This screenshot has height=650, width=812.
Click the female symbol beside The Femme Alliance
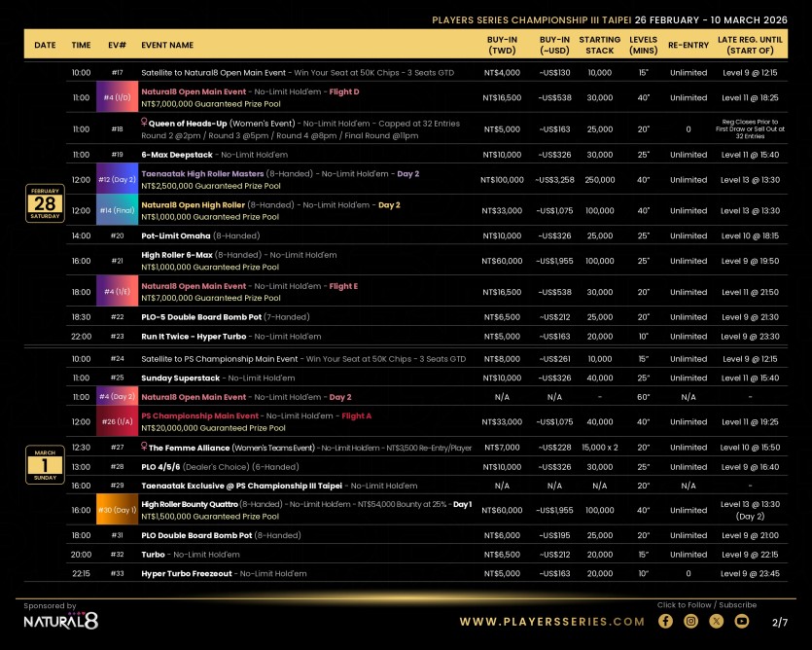tap(145, 448)
